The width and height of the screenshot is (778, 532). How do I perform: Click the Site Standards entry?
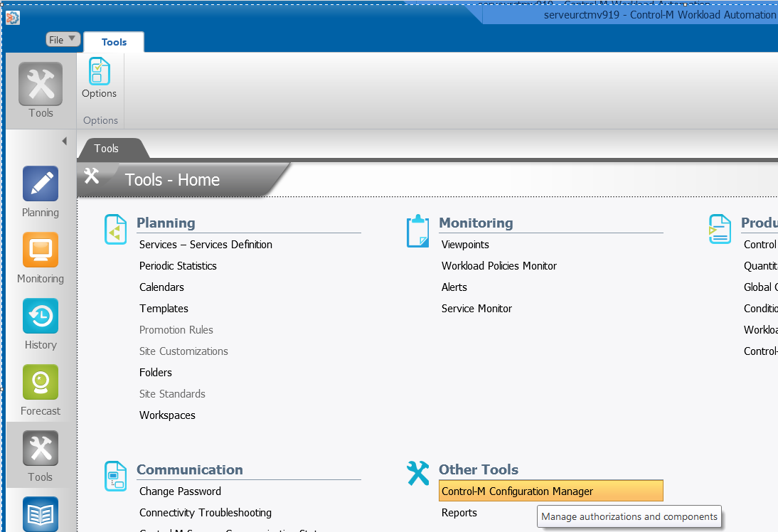172,394
